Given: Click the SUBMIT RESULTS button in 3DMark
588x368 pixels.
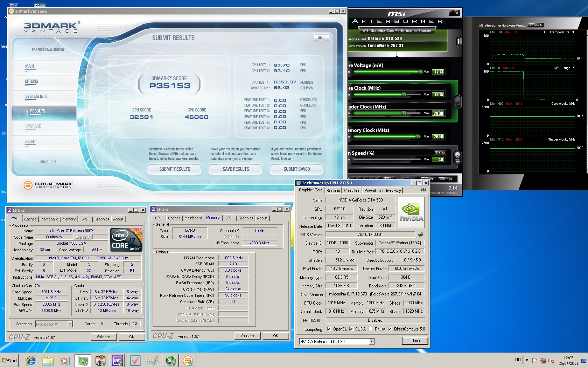Looking at the screenshot, I should tap(174, 169).
